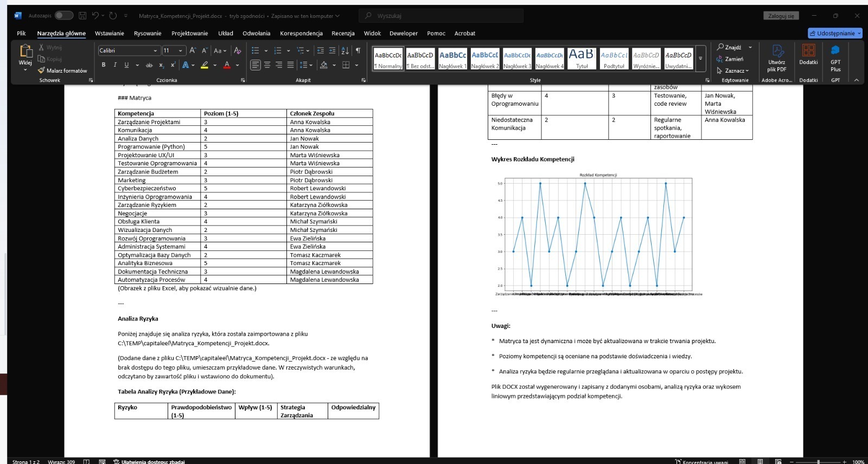The width and height of the screenshot is (868, 464).
Task: Click the text highlight color button
Action: 205,65
